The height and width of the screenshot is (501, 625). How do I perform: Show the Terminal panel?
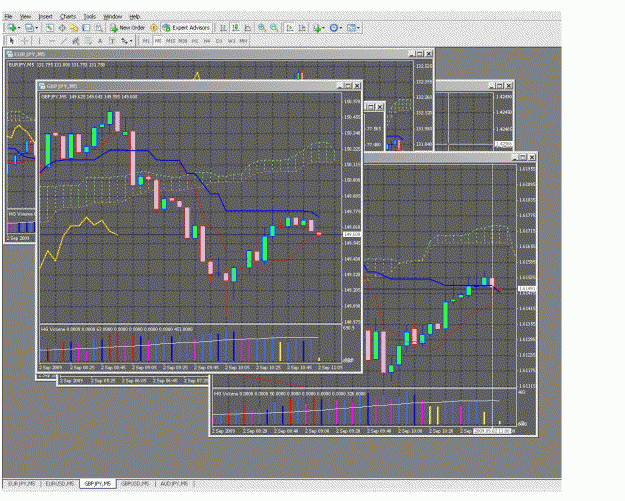[x=86, y=28]
